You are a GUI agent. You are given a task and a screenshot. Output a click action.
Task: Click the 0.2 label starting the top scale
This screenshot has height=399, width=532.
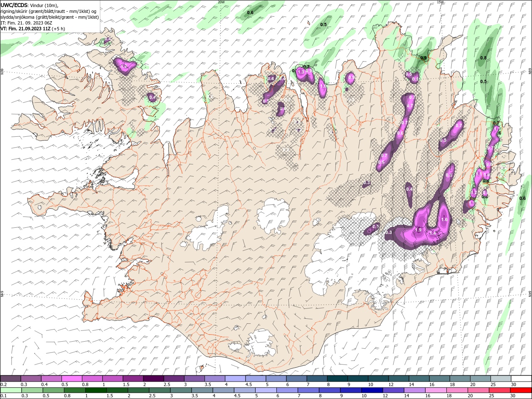tap(4, 384)
